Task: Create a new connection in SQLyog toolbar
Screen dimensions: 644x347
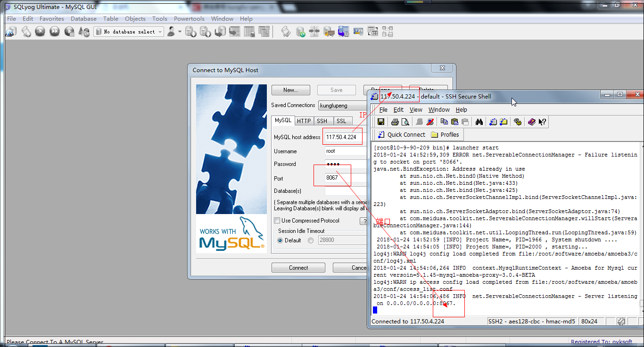Action: pos(11,32)
